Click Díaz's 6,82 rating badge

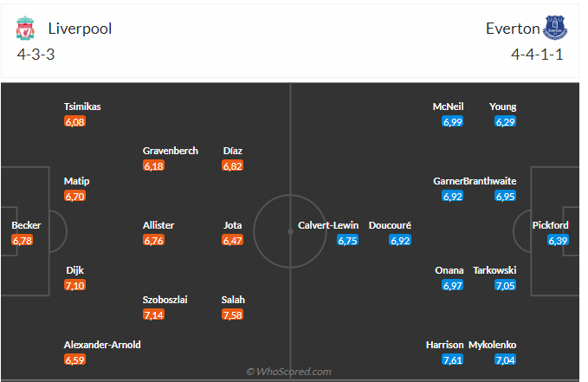pos(232,165)
